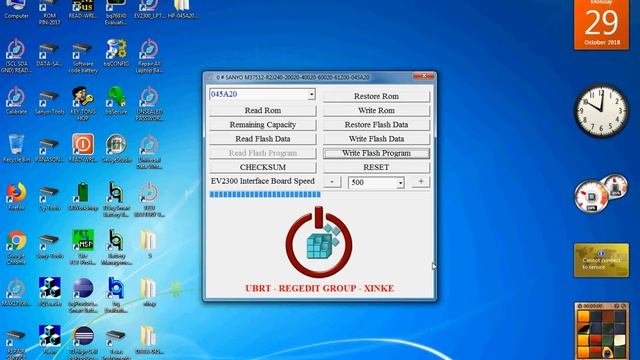Click the picture puzzle gadget
Viewport: 640px width, 360px height.
tap(601, 331)
